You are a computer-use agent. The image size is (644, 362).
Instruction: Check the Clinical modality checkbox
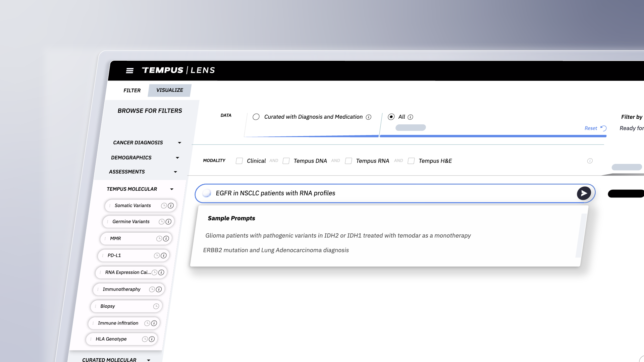(239, 161)
